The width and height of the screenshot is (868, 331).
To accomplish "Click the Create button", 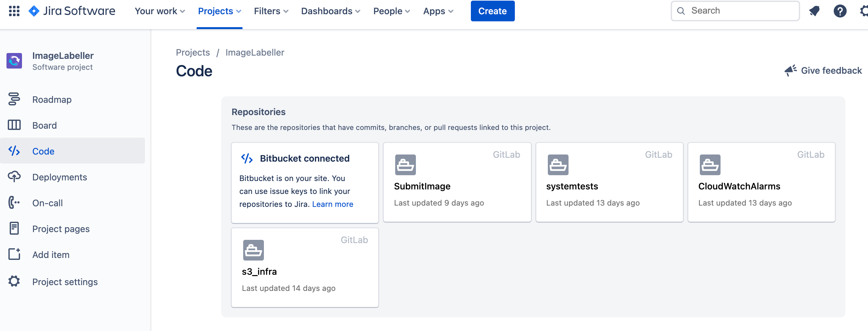I will pos(492,11).
